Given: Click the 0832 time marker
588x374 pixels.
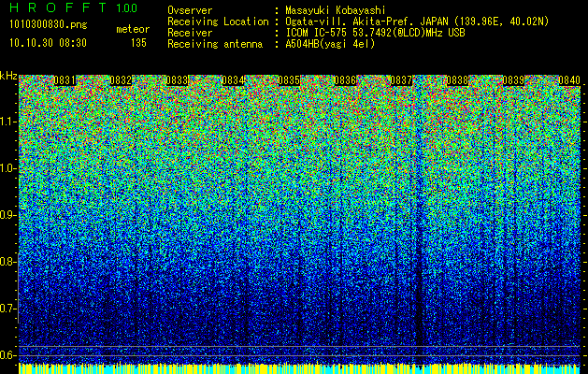Looking at the screenshot, I should 121,80.
